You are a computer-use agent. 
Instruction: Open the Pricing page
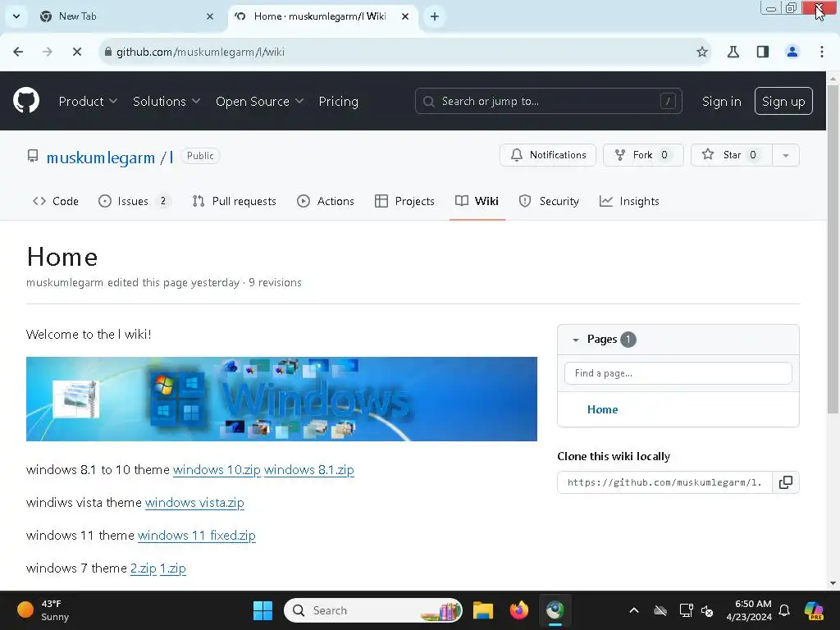(x=338, y=101)
